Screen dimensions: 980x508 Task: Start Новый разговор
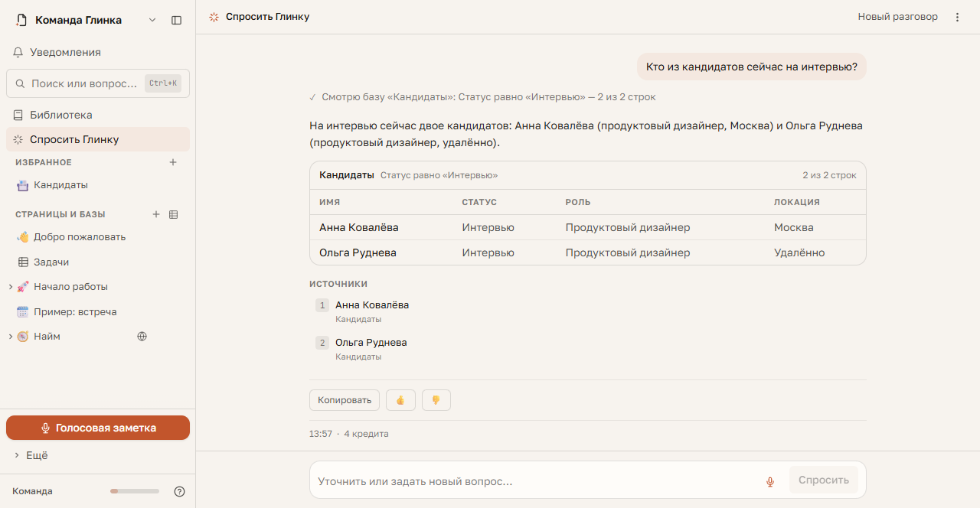[x=897, y=17]
